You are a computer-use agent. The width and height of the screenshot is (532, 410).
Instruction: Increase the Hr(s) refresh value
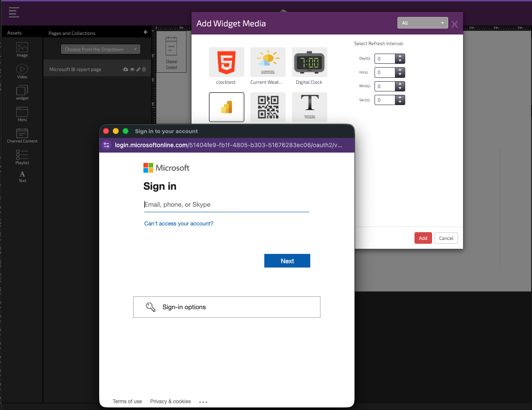(400, 70)
